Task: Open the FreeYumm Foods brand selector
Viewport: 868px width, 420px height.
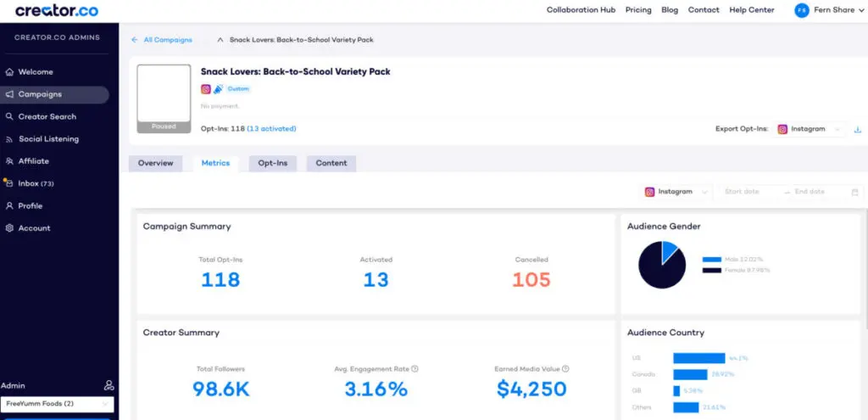Action: pos(57,405)
